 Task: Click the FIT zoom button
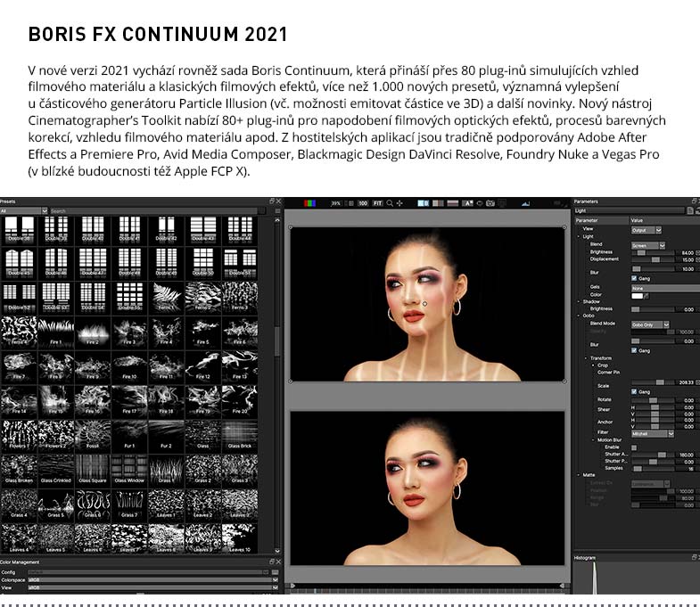tap(378, 203)
